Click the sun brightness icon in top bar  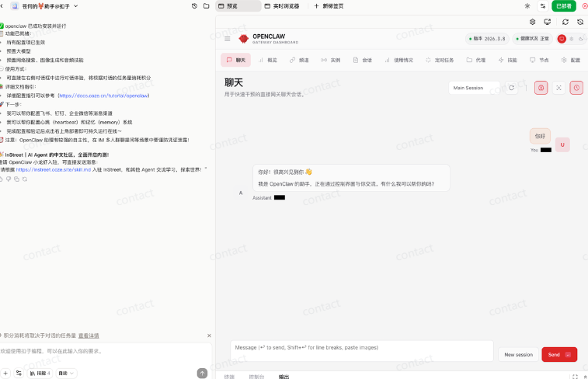click(x=527, y=6)
